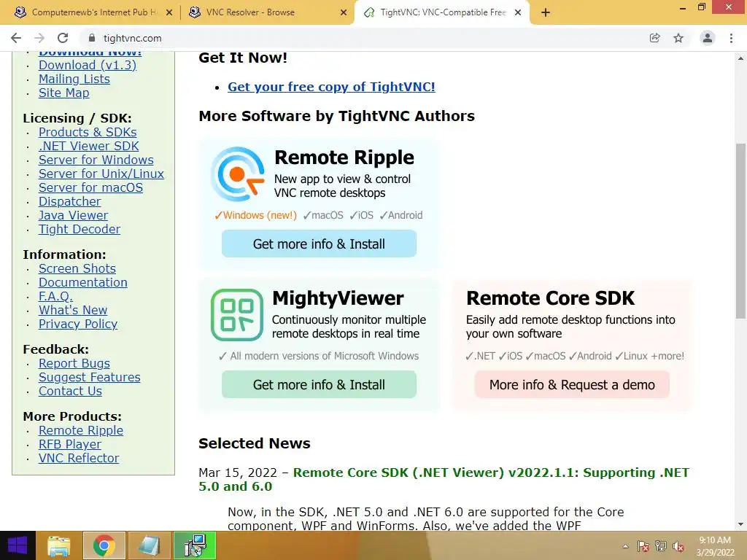
Task: Click the muted volume tray icon
Action: (x=678, y=546)
